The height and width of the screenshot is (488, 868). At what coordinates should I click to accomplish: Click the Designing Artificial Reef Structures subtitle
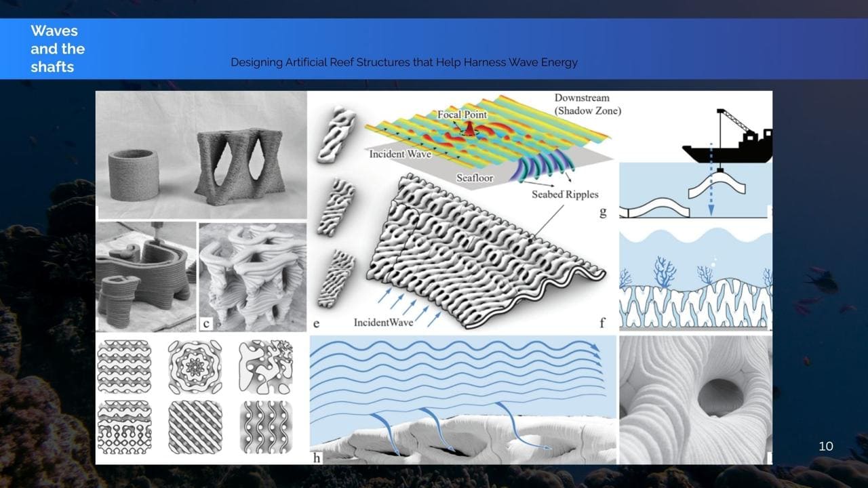pos(403,62)
